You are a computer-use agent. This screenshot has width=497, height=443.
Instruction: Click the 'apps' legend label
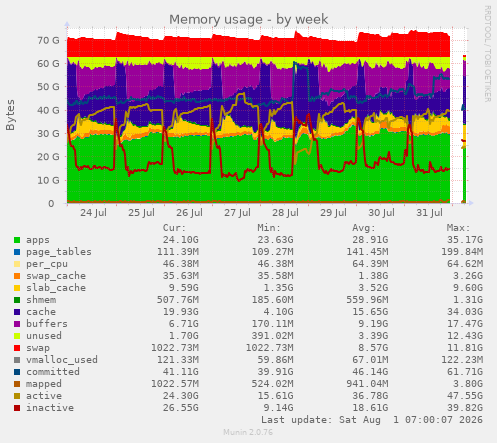38,240
